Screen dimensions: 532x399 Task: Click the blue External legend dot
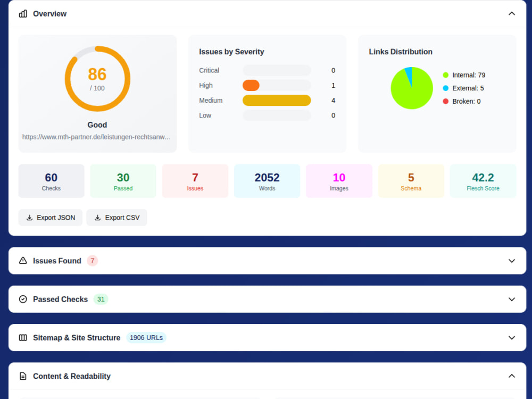point(445,88)
